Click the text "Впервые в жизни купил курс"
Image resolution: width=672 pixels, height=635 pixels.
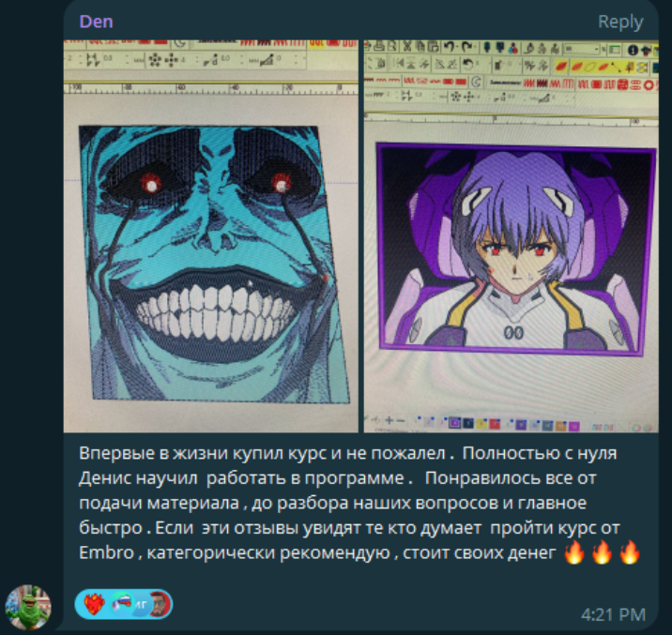click(203, 453)
